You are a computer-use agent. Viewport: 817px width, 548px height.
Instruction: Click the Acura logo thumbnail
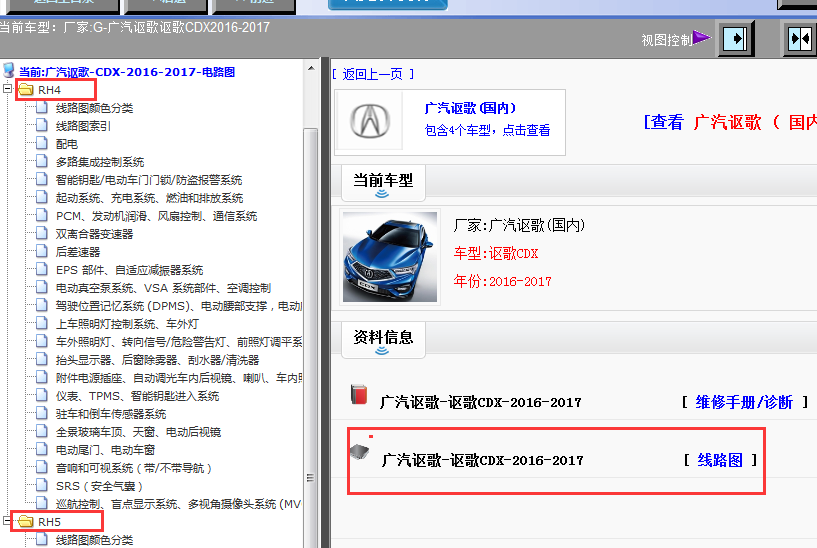(x=370, y=121)
